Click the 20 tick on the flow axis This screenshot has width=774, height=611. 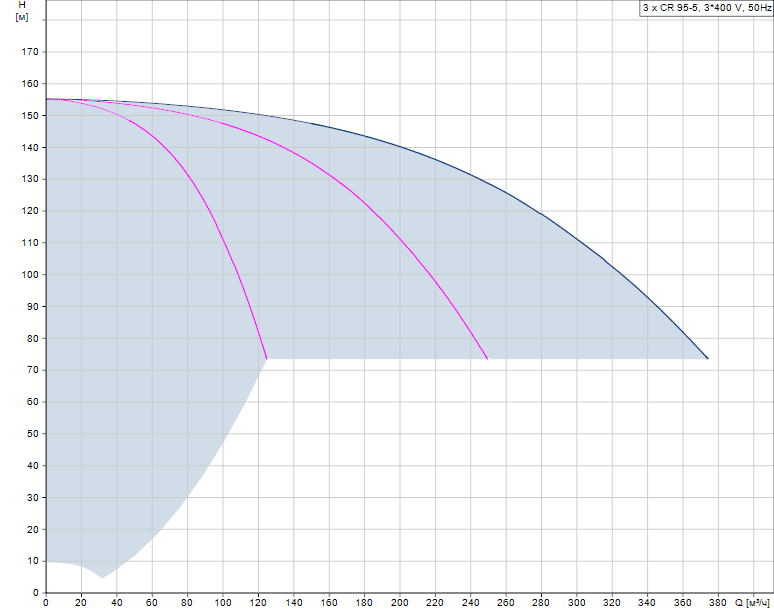click(x=81, y=603)
